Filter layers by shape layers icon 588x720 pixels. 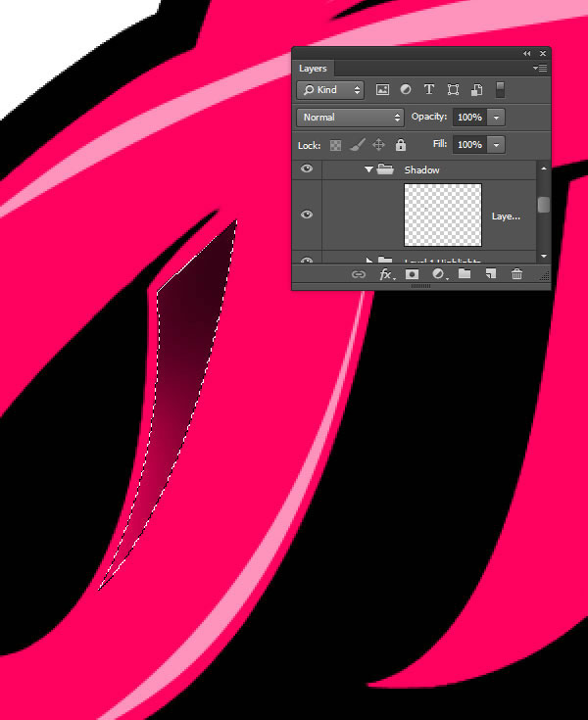tap(453, 90)
